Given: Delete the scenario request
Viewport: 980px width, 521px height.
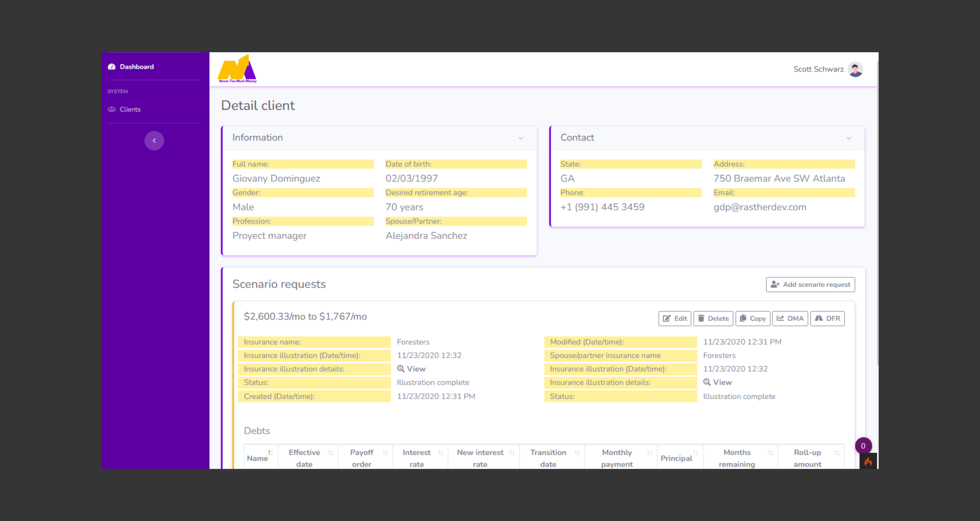Looking at the screenshot, I should (713, 318).
